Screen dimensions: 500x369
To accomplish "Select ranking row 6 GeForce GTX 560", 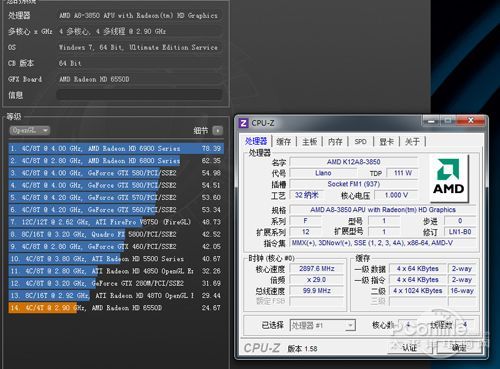I will pyautogui.click(x=116, y=210).
